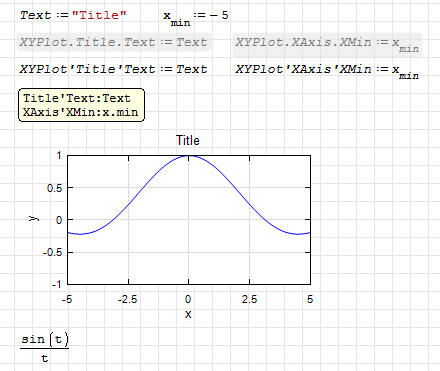The height and width of the screenshot is (371, 440).
Task: Click the x axis label below plot
Action: (188, 314)
